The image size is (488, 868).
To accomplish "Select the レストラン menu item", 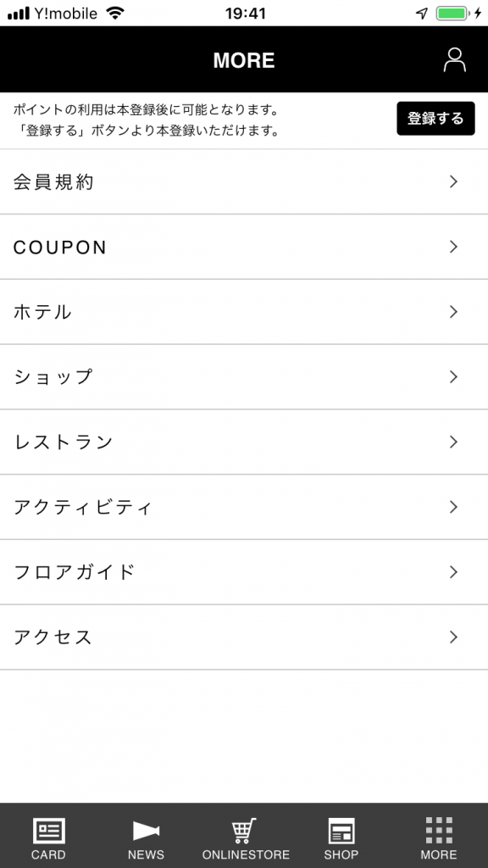I will point(244,442).
